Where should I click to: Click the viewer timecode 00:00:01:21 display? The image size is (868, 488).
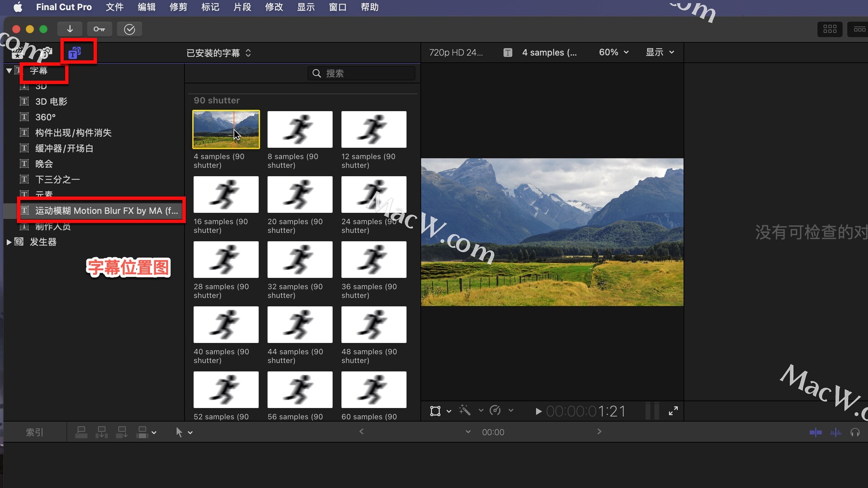(586, 411)
